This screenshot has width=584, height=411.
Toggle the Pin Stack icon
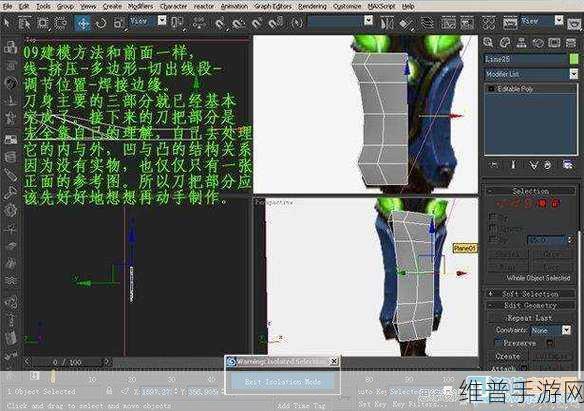coord(494,165)
